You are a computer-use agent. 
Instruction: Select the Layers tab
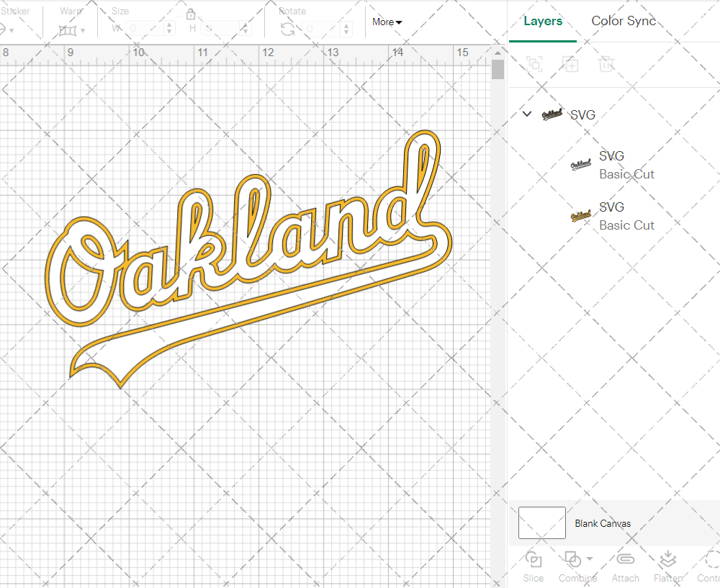(x=543, y=21)
